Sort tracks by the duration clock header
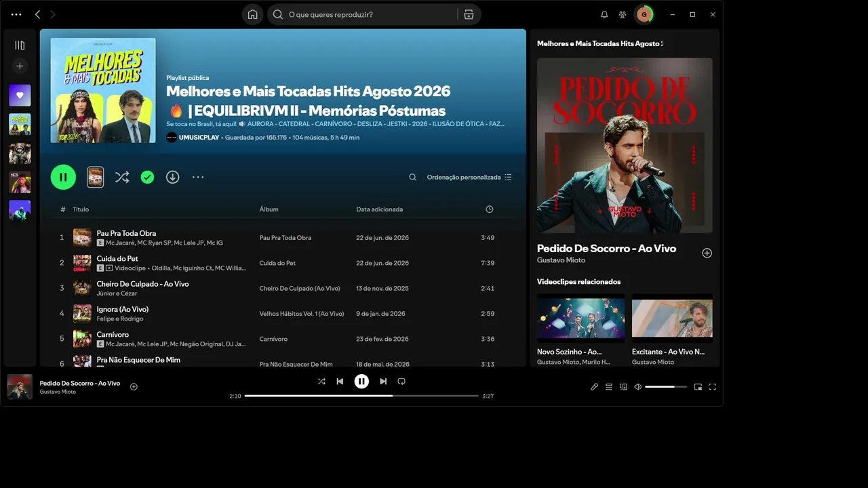Viewport: 868px width, 488px height. [490, 209]
